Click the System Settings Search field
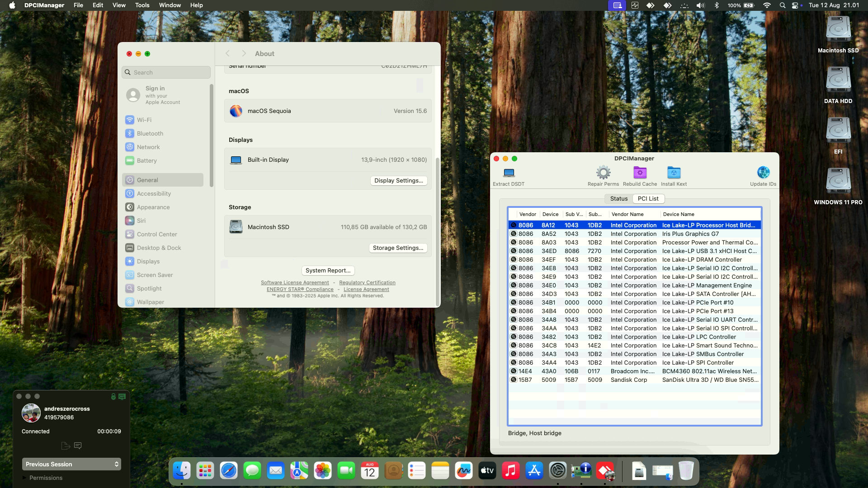Screen dimensions: 868x488 point(166,73)
